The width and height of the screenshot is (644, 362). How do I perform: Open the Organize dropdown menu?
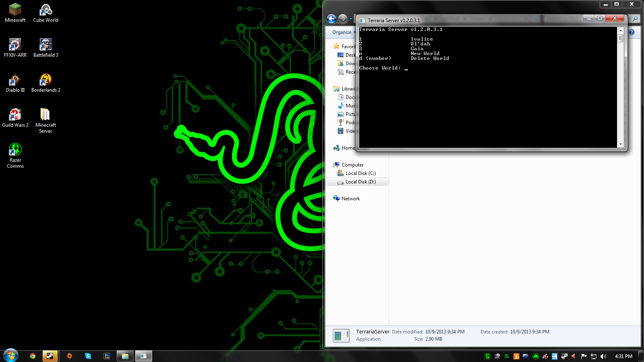pos(343,32)
